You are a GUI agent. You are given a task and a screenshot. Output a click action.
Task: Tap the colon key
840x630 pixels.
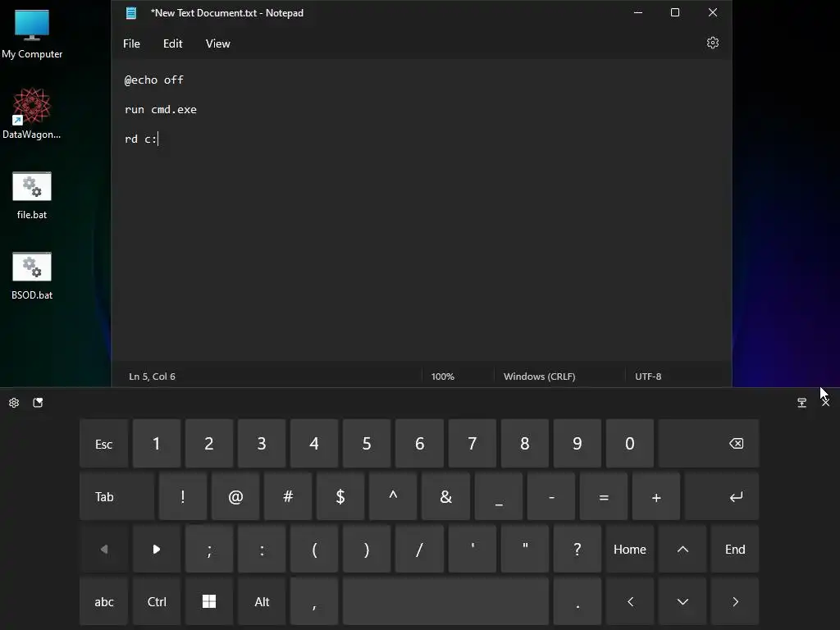[262, 549]
